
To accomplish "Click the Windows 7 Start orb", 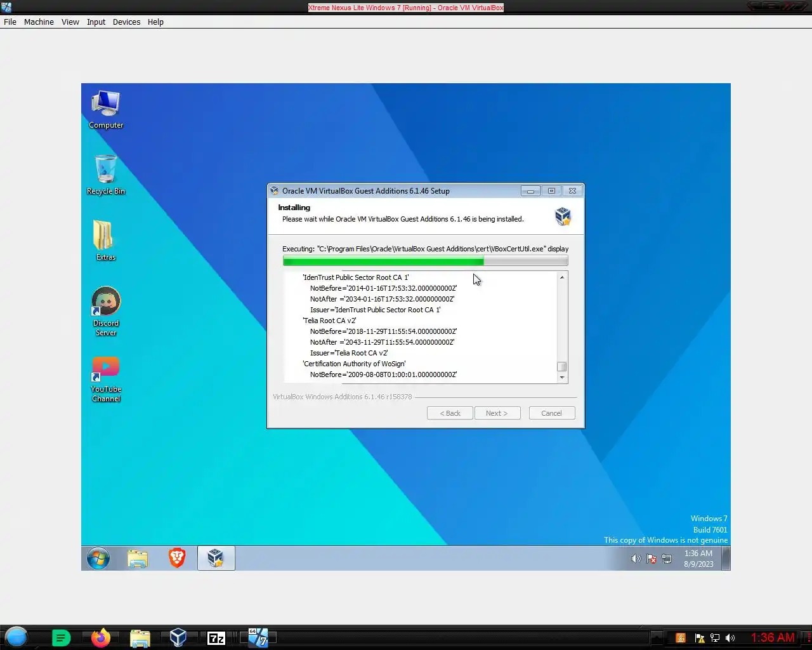I will click(98, 559).
